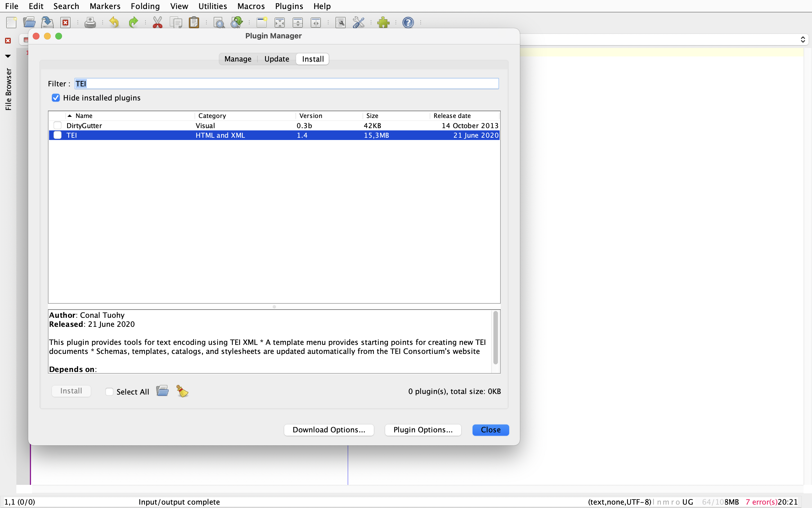Click the Help question mark icon
Image resolution: width=812 pixels, height=508 pixels.
(x=408, y=23)
